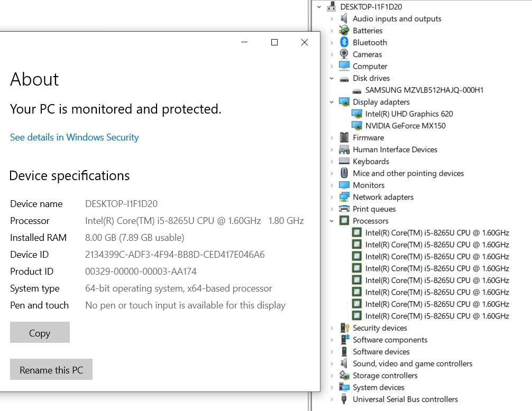Viewport: 532px width, 411px height.
Task: Click the Universal Serial Bus controllers icon
Action: point(344,399)
